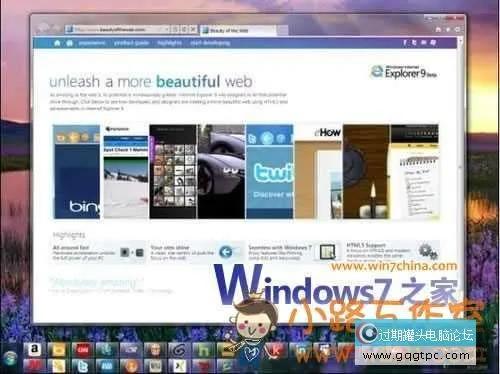Open the sports car showcase thumbnail

pyautogui.click(x=221, y=172)
